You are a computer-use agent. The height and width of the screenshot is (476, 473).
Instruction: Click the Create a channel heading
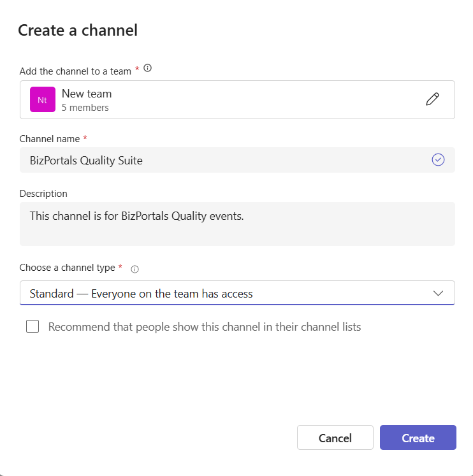(x=78, y=31)
